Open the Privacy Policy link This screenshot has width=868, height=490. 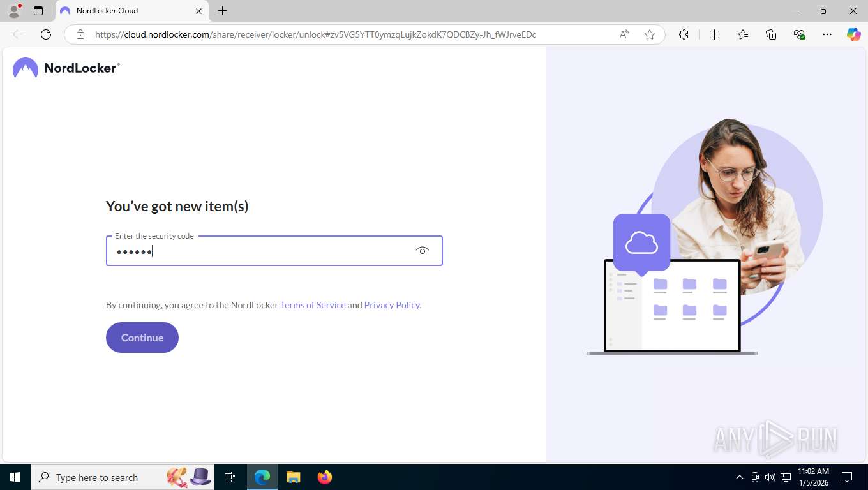(x=393, y=305)
